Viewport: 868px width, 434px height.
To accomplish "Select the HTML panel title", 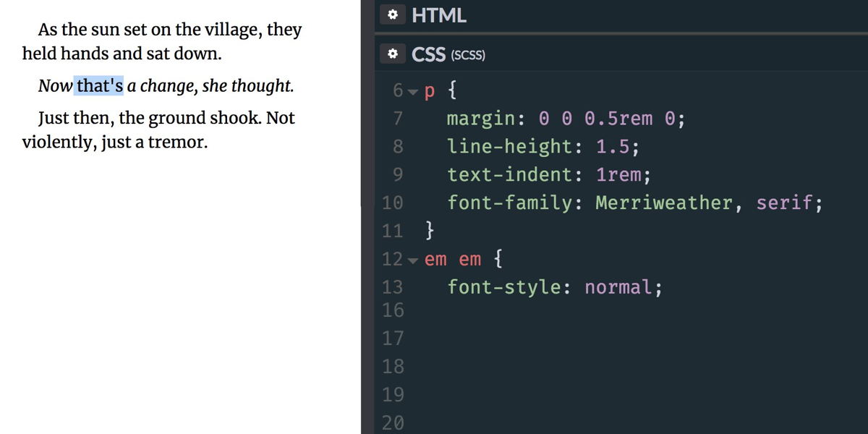I will click(x=439, y=15).
